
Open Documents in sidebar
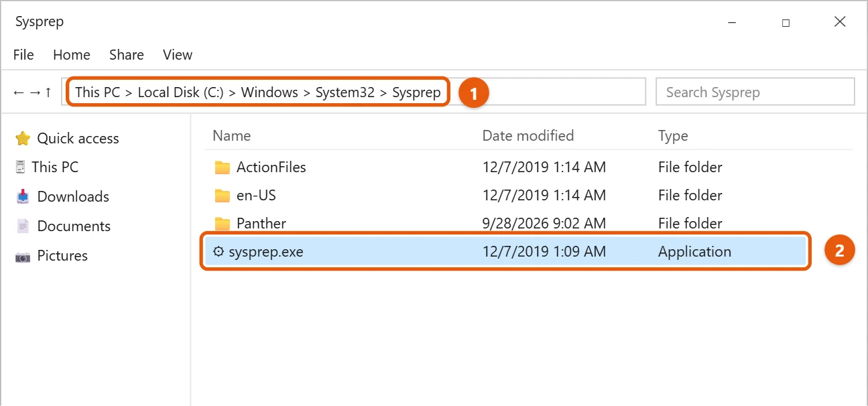[74, 226]
